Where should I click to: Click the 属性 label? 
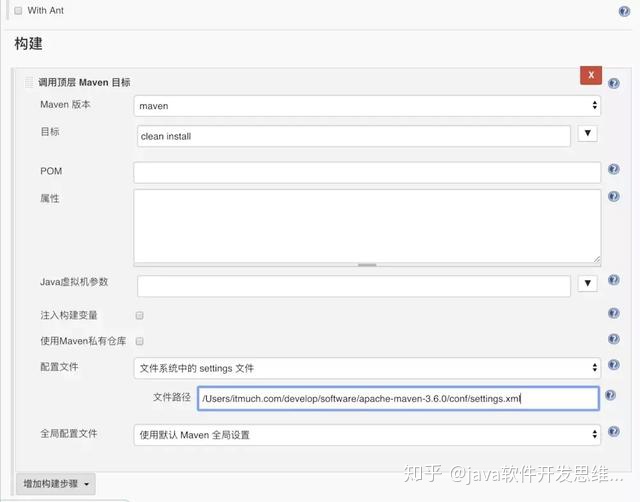pyautogui.click(x=50, y=198)
